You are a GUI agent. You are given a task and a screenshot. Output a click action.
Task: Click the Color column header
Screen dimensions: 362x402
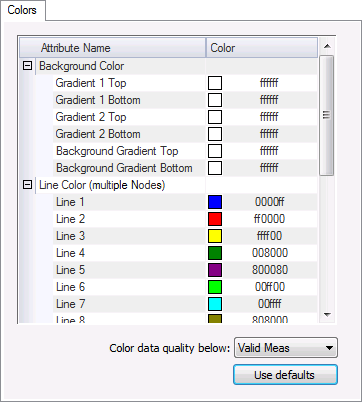coord(262,48)
